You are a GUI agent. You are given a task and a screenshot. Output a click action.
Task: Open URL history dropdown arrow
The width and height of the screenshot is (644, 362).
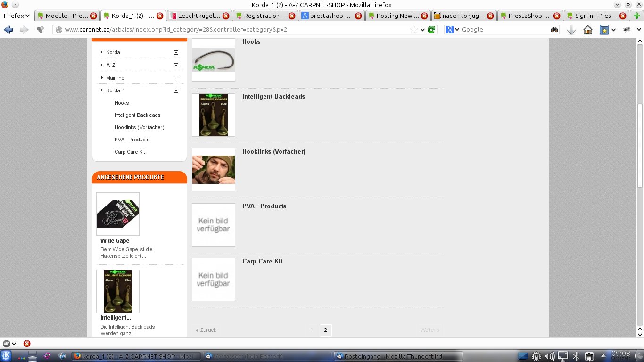click(422, 30)
